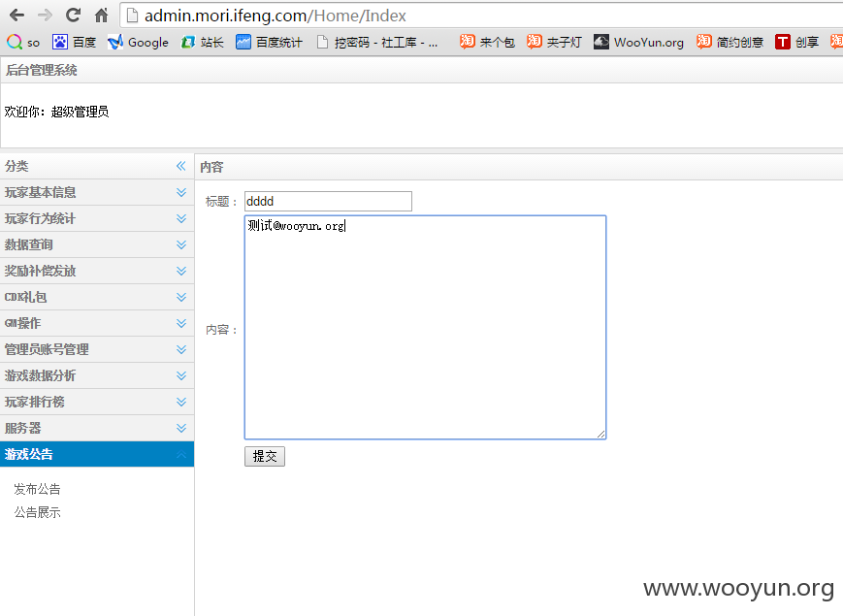This screenshot has width=843, height=616.
Task: Open the WooYun.org bookmark
Action: point(638,42)
